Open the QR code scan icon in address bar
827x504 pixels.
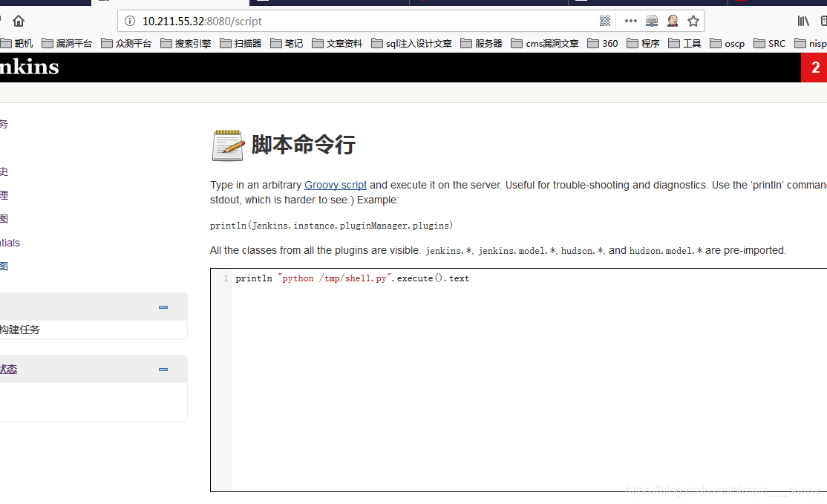point(605,21)
